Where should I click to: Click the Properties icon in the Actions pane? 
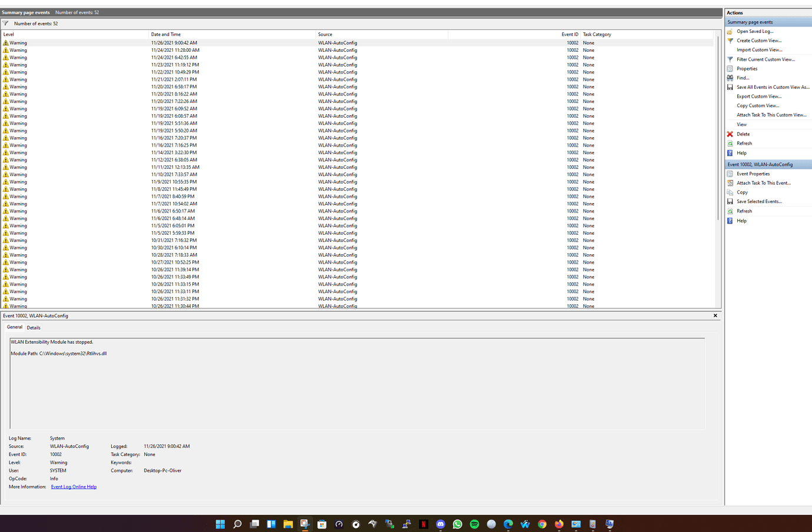[730, 68]
